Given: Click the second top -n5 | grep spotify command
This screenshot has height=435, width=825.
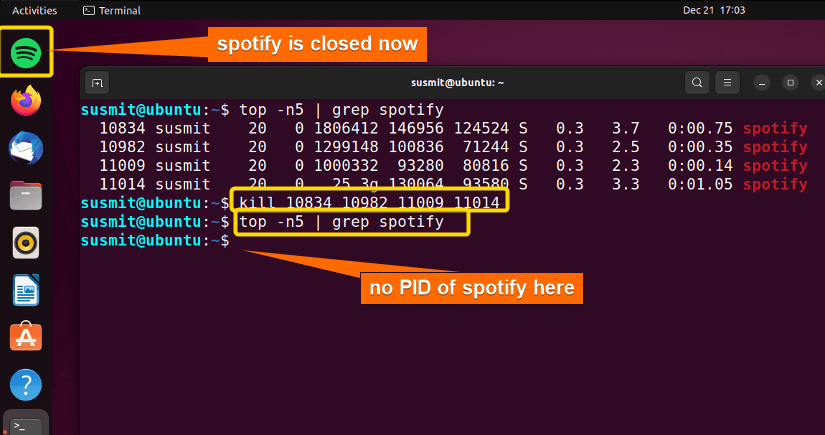Looking at the screenshot, I should pyautogui.click(x=341, y=222).
